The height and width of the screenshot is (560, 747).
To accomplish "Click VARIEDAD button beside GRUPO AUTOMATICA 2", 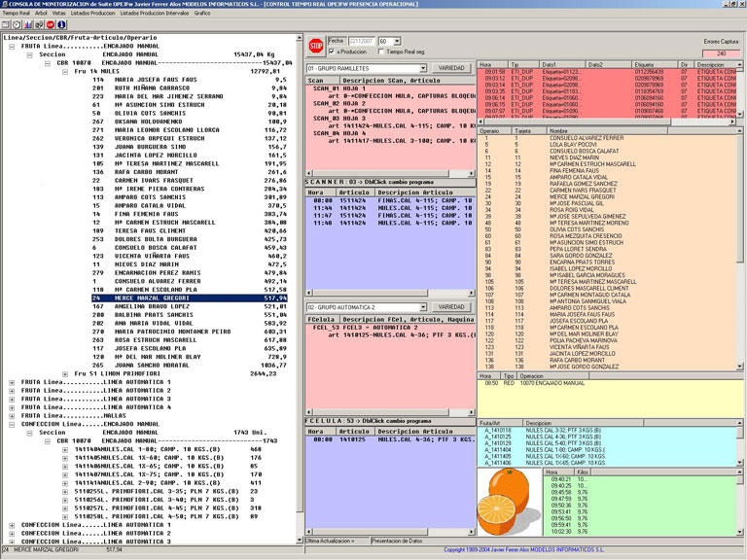I will tap(451, 307).
